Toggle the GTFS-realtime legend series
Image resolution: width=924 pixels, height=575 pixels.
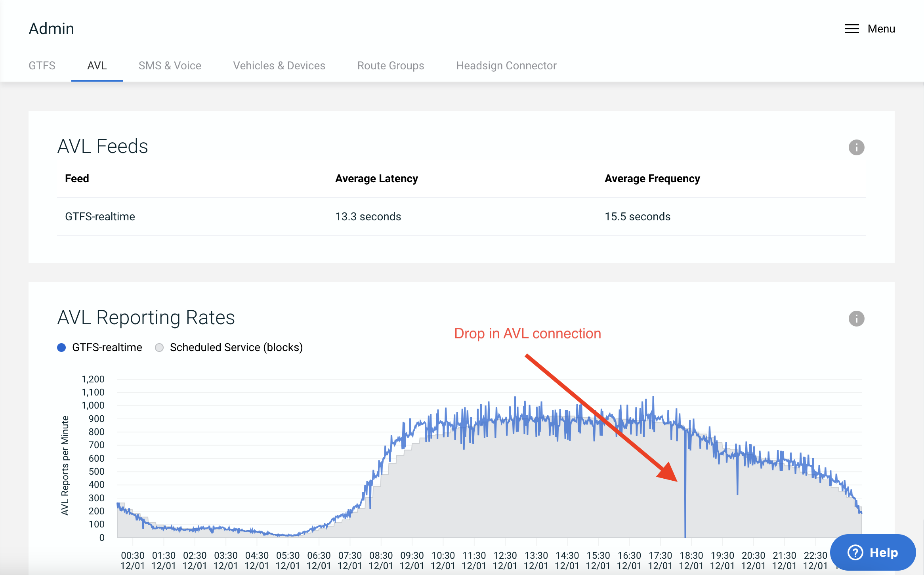[x=99, y=348]
